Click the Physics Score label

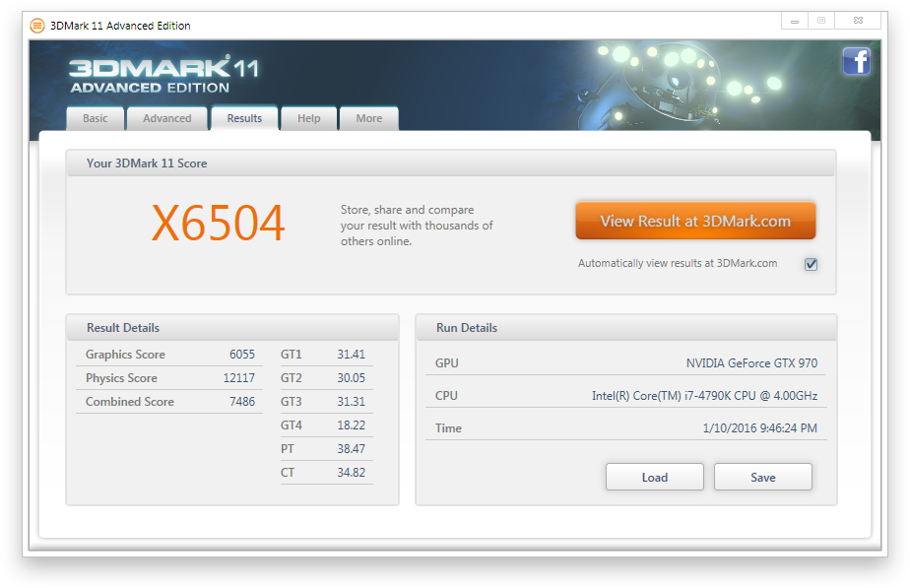(x=121, y=378)
